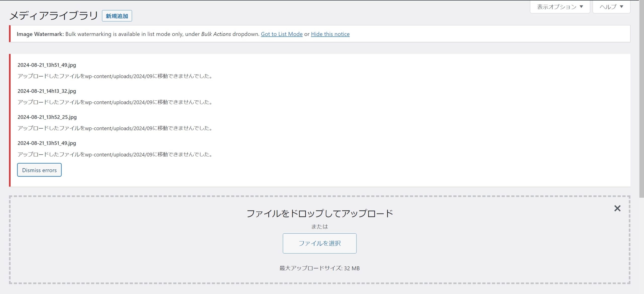The width and height of the screenshot is (644, 294).
Task: Click the ファイルをドロップしてアップロード heading
Action: [x=319, y=213]
